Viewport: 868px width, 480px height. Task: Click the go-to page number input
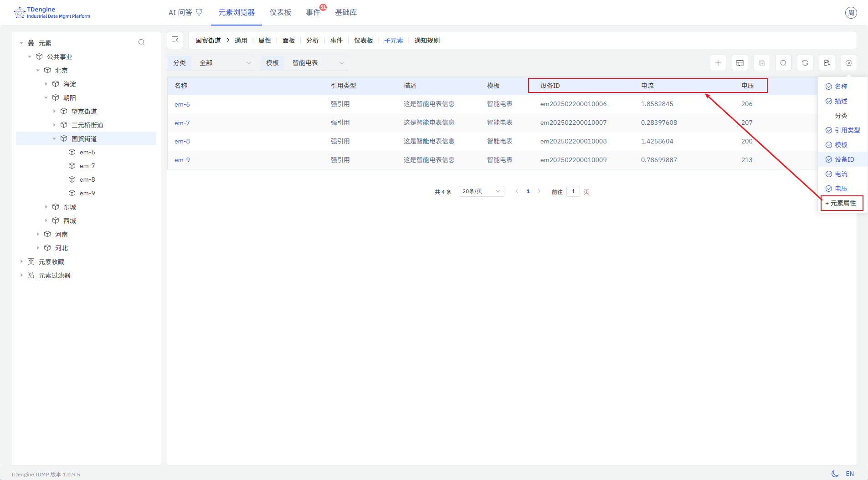coord(573,191)
